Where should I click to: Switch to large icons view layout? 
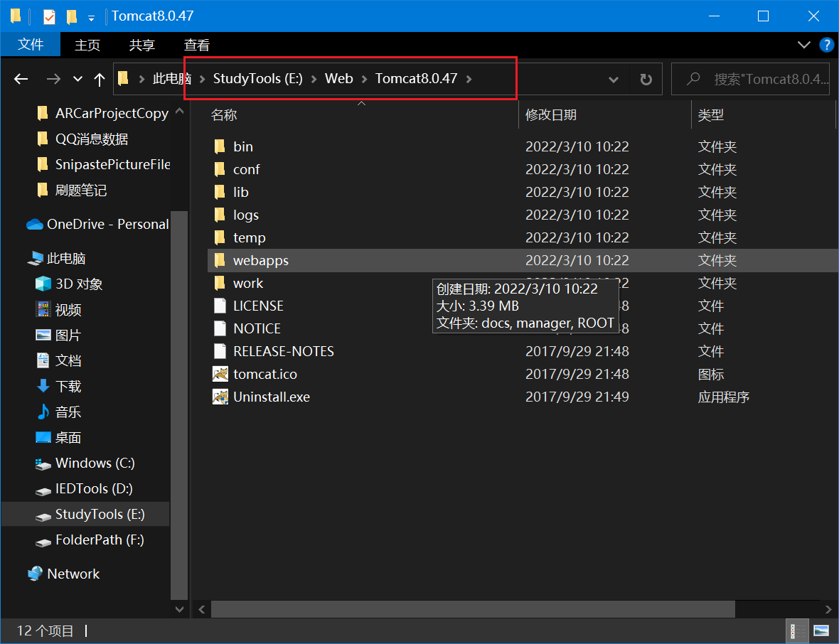821,631
